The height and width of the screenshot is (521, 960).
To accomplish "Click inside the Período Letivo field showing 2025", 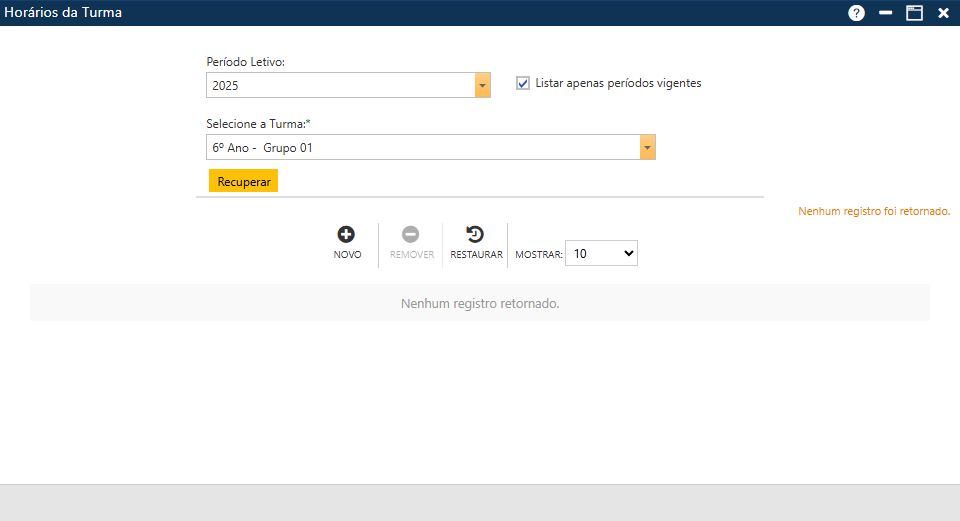I will [x=340, y=86].
